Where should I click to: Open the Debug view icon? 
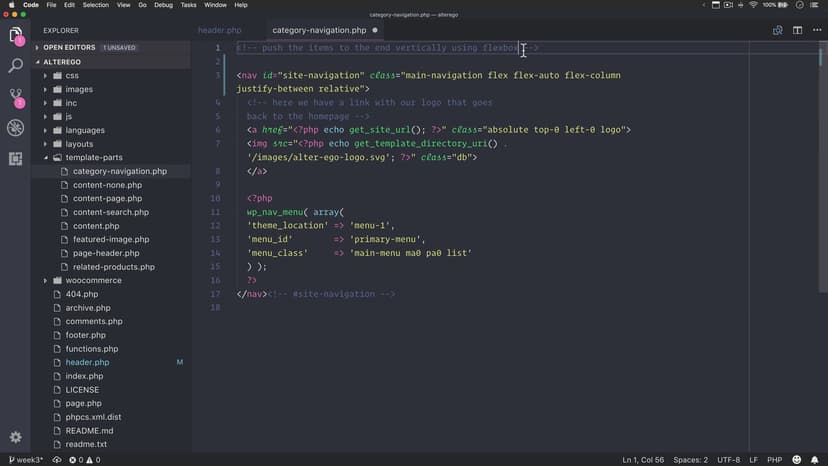click(x=16, y=128)
